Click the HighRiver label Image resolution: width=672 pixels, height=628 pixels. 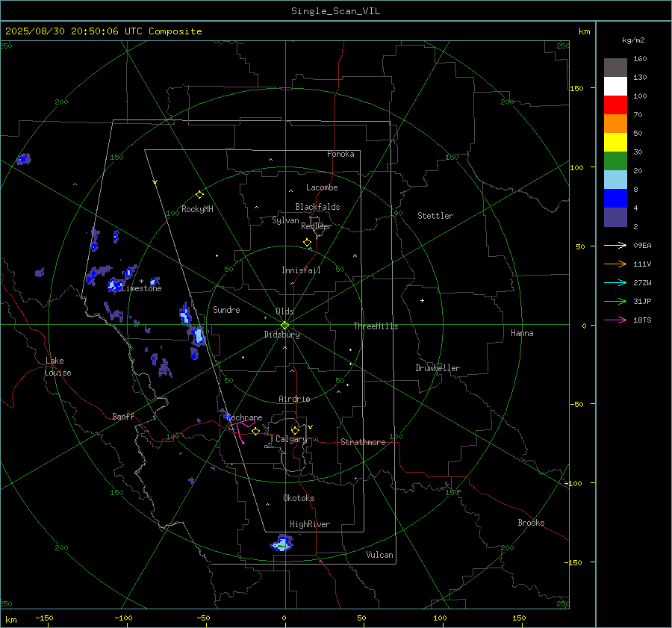(x=310, y=524)
